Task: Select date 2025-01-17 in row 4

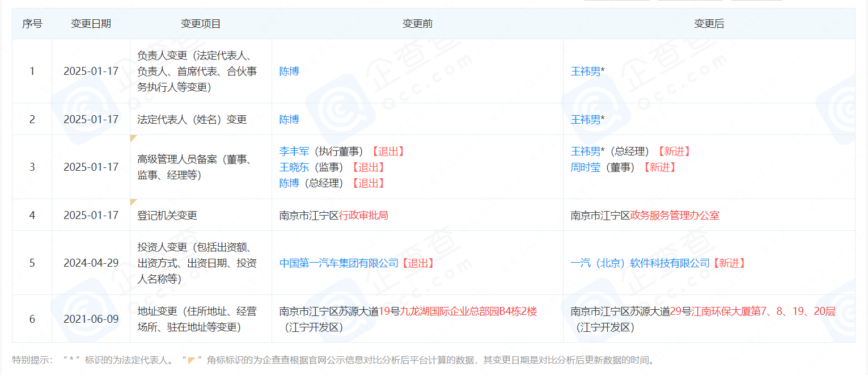Action: point(91,216)
